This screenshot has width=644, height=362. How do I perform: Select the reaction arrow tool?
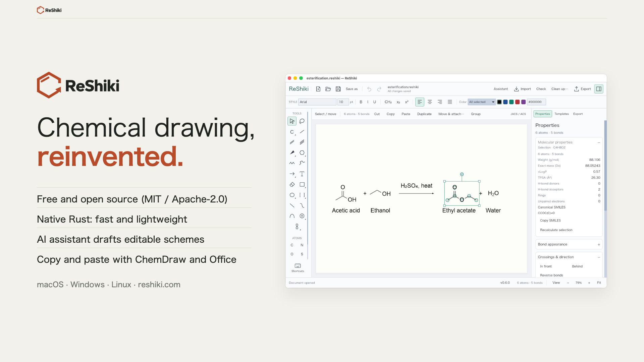[292, 174]
